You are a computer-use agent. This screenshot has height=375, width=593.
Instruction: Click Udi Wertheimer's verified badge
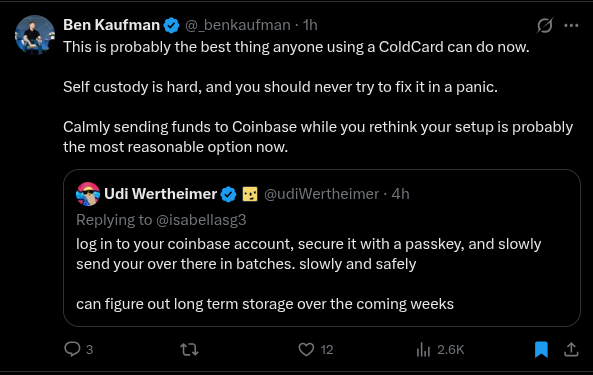228,194
